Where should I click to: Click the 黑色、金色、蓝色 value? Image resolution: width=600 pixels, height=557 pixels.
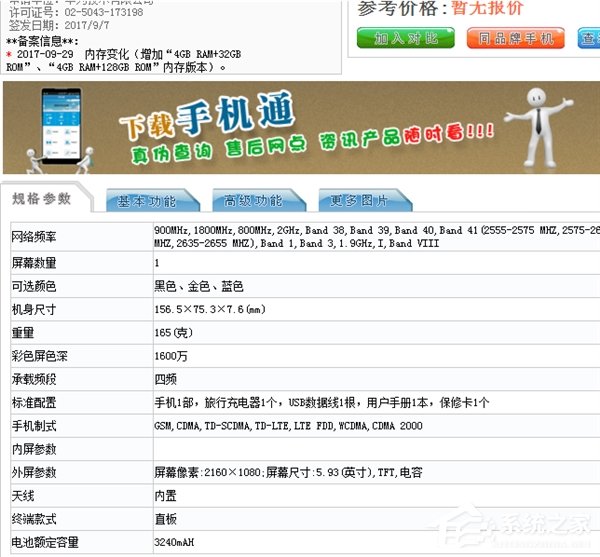click(199, 286)
